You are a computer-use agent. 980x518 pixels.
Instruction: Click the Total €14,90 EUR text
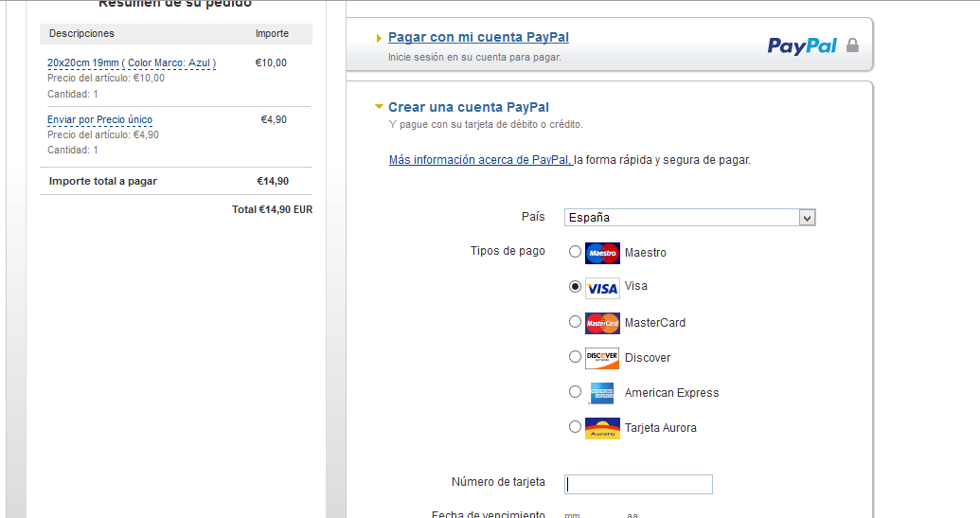tap(272, 209)
